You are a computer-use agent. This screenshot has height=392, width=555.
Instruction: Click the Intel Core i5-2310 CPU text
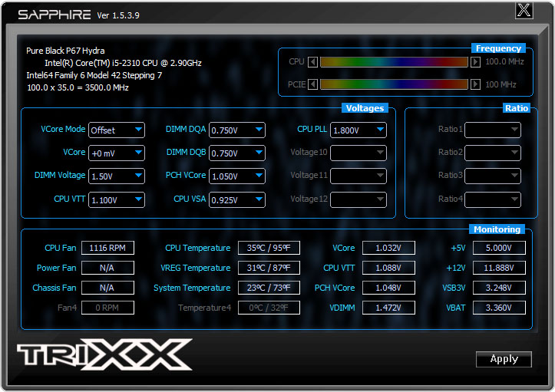[x=123, y=63]
